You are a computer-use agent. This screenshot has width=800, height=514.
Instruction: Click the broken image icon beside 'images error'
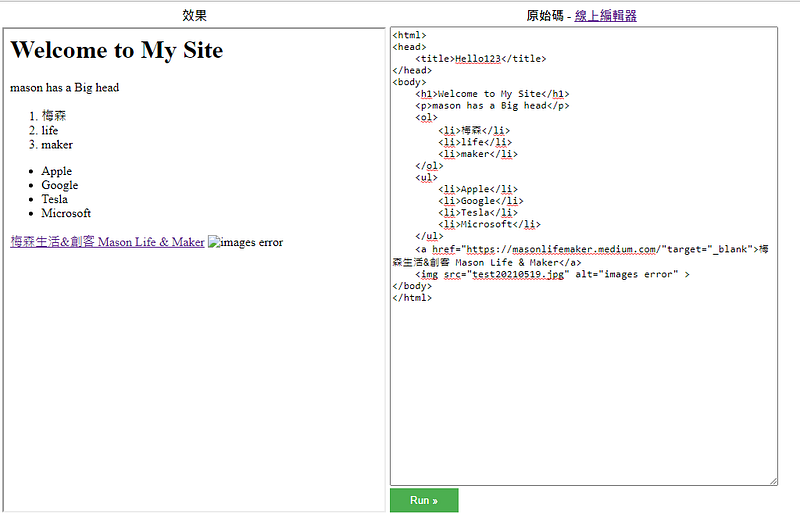(213, 242)
